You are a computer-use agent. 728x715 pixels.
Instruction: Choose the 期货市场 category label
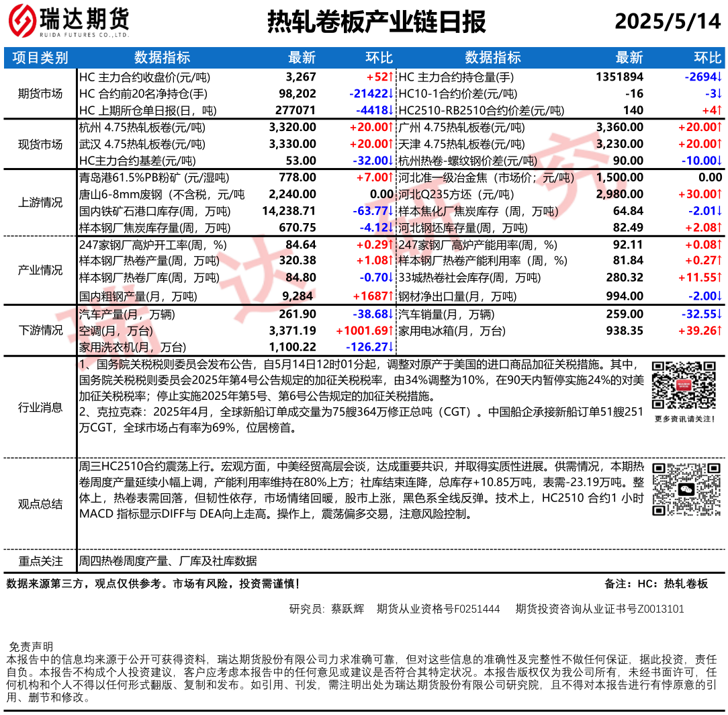pyautogui.click(x=40, y=93)
